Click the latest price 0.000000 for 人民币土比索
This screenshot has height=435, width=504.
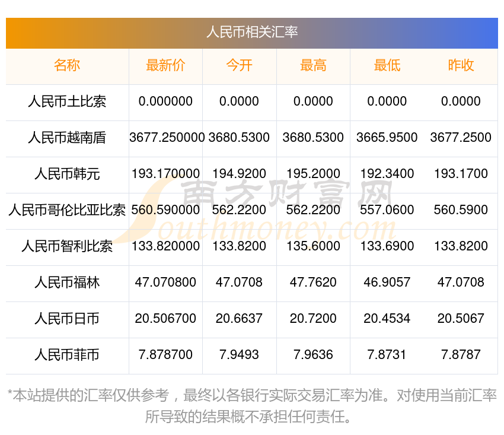click(165, 101)
